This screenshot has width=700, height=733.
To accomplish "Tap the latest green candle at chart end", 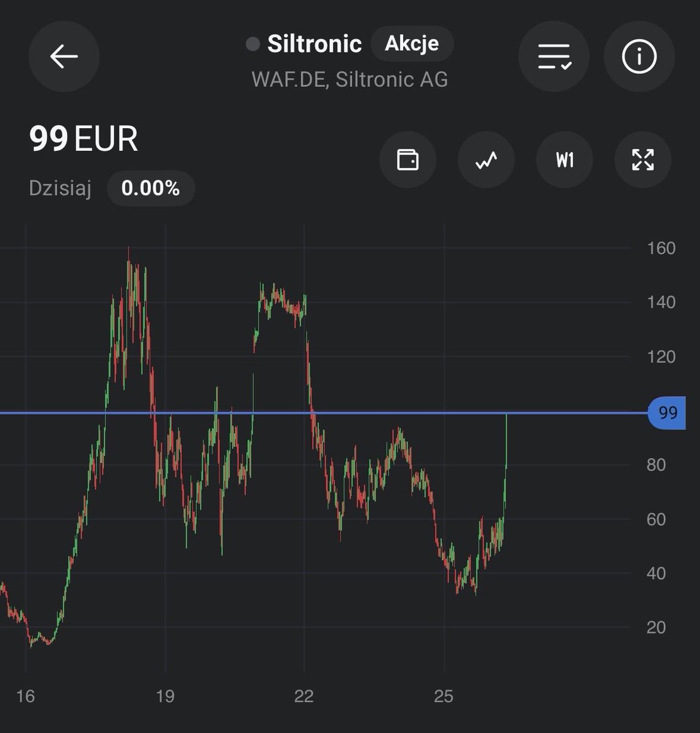I will tap(506, 441).
